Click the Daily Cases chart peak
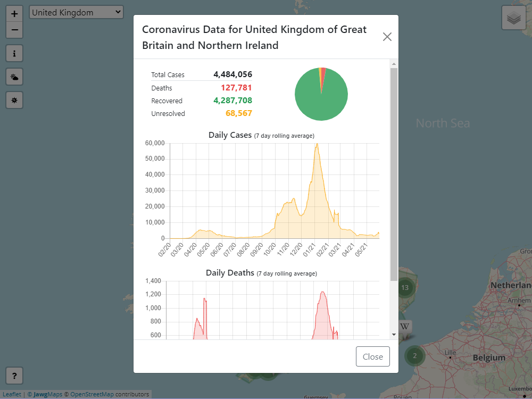Image resolution: width=532 pixels, height=399 pixels. click(317, 145)
